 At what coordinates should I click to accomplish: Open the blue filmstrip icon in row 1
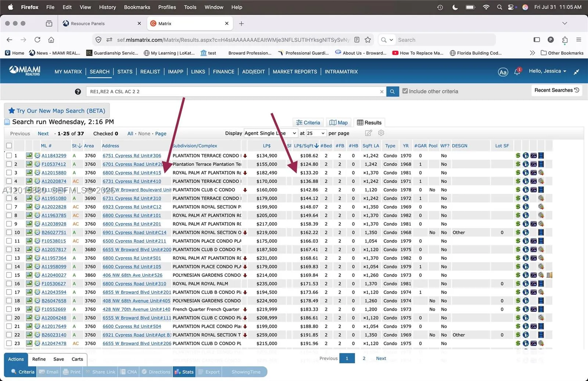[x=541, y=156]
